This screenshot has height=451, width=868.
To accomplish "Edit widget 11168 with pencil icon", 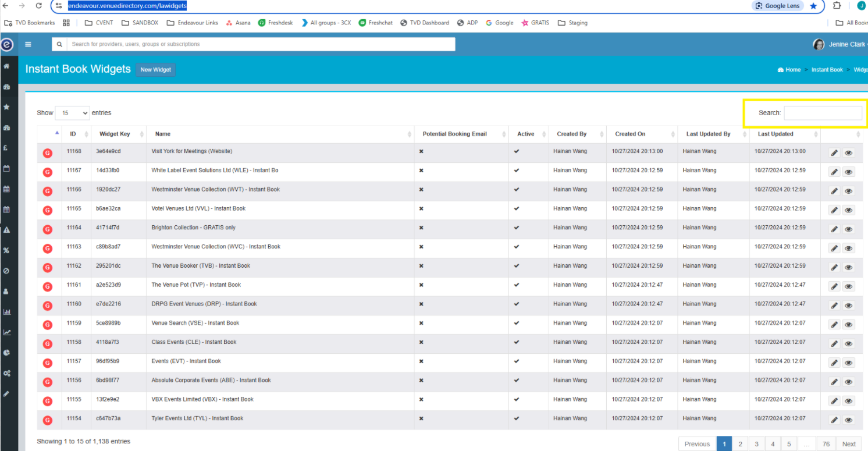I will 834,153.
